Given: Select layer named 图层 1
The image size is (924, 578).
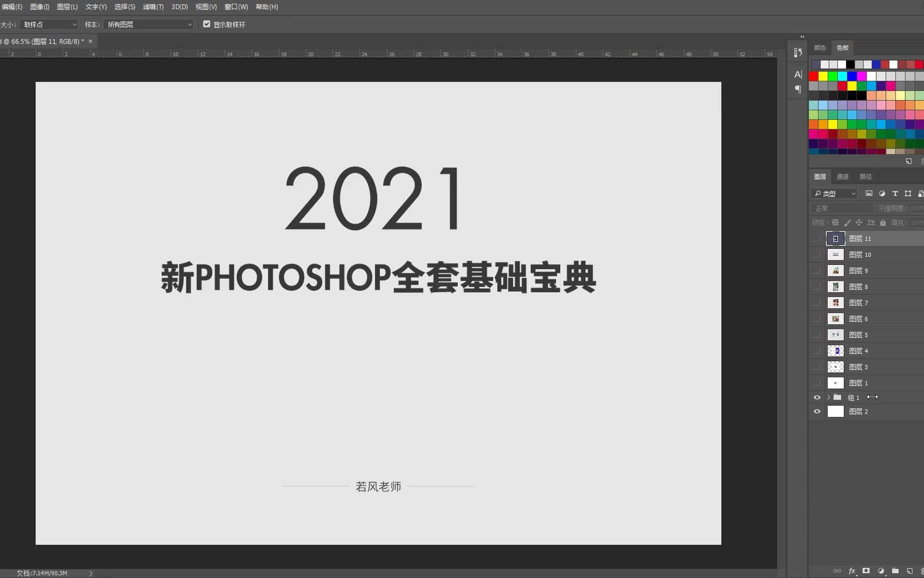Looking at the screenshot, I should (858, 383).
